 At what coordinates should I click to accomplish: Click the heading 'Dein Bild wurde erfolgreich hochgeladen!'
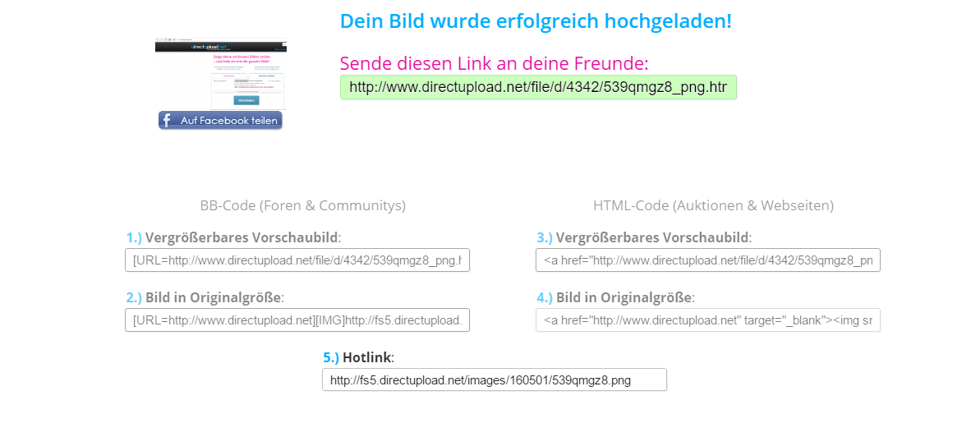pos(536,21)
